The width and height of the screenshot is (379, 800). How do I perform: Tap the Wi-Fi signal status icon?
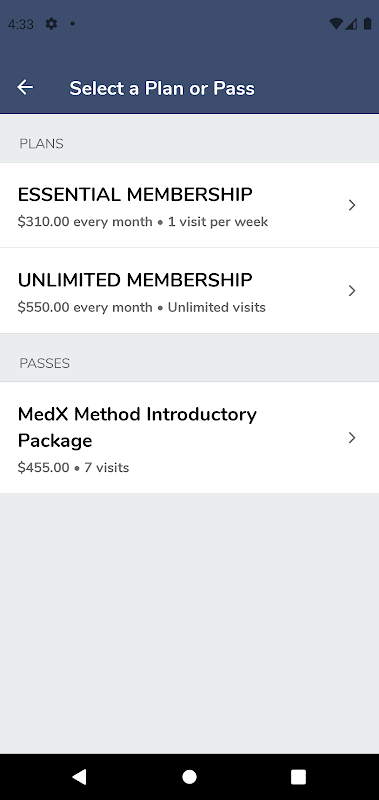click(x=336, y=23)
